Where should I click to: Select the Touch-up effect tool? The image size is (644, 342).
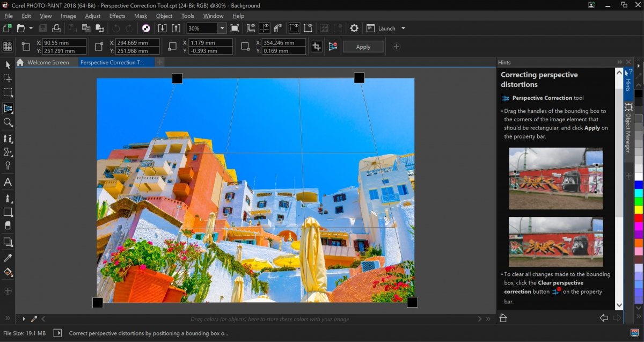click(8, 152)
